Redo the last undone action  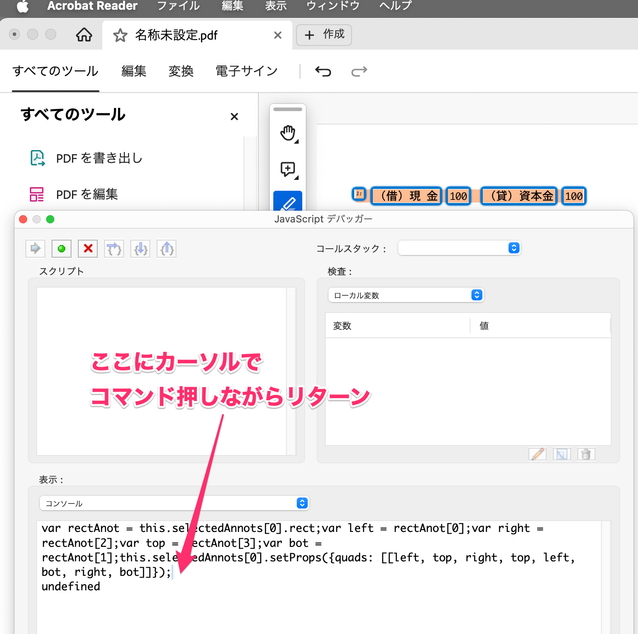click(359, 72)
